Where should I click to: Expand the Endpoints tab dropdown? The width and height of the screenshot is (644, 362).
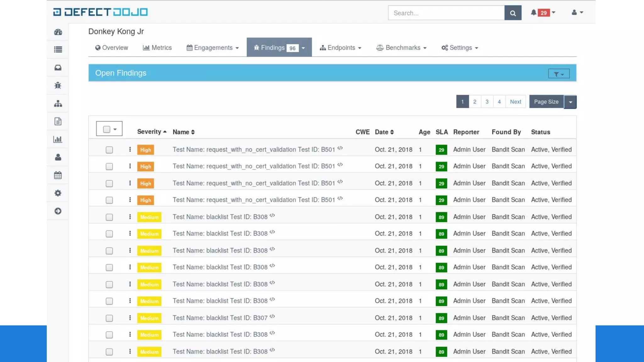(x=360, y=48)
